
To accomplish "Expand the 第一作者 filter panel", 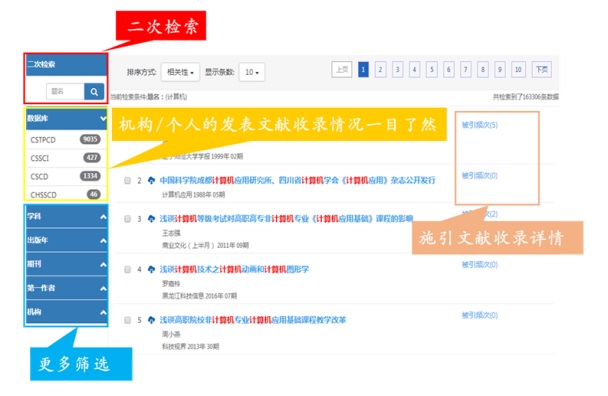I will pyautogui.click(x=66, y=288).
